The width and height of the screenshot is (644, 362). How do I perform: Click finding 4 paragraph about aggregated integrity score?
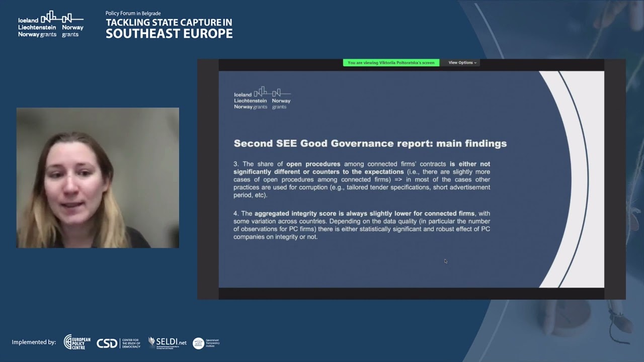362,225
